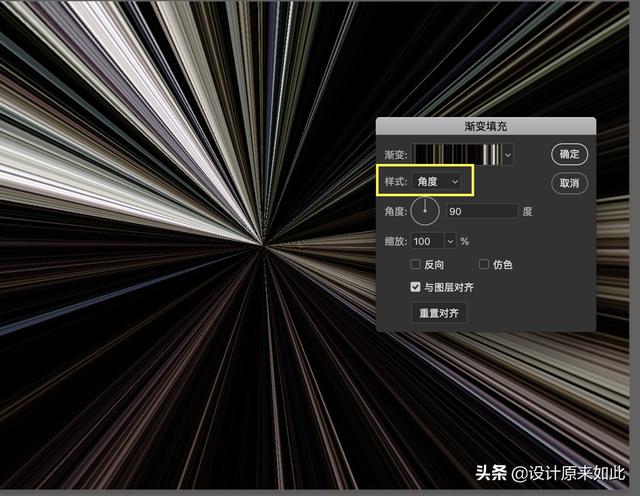Click the angle value field showing 90
Viewport: 640px width, 496px height.
pos(482,211)
